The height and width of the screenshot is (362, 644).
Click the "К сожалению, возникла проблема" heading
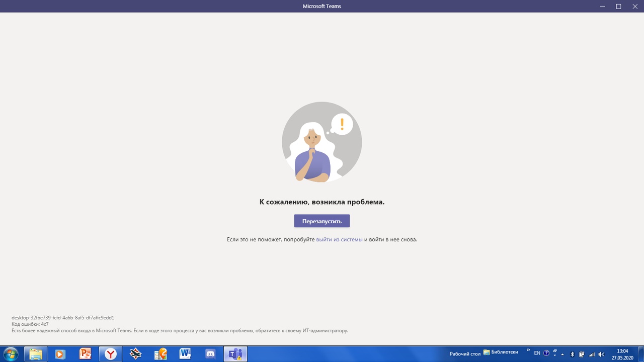[322, 202]
